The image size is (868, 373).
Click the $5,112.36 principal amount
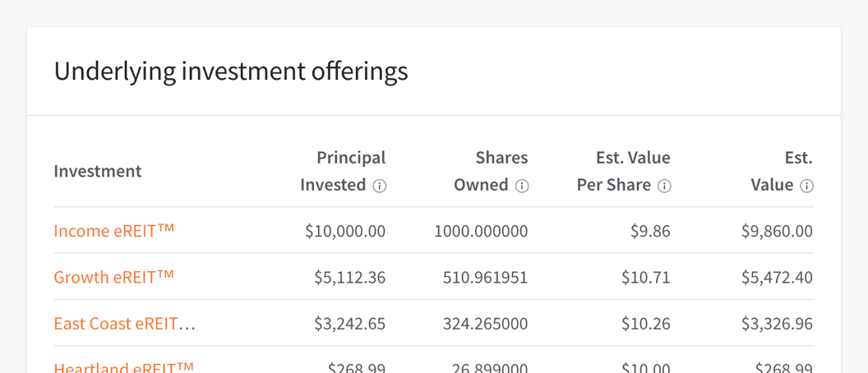349,278
